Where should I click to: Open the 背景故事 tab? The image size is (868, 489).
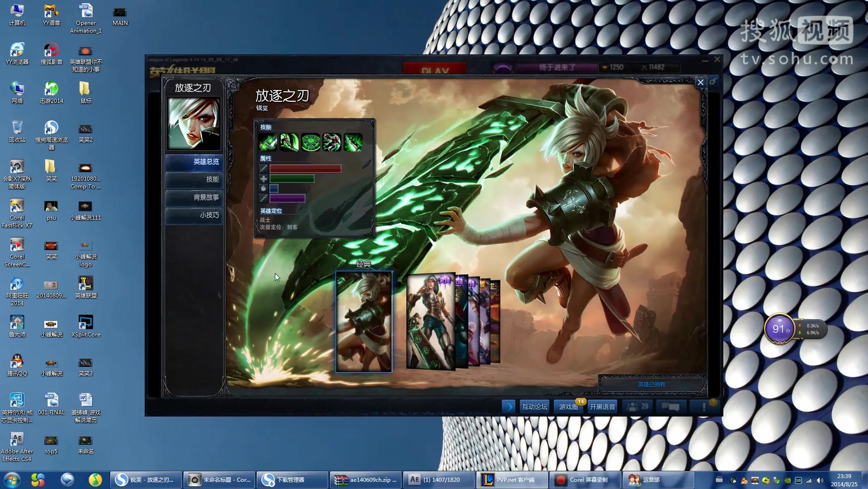[194, 198]
